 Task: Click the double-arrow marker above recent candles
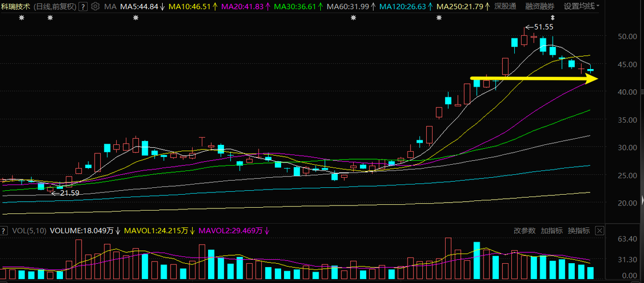(x=553, y=18)
